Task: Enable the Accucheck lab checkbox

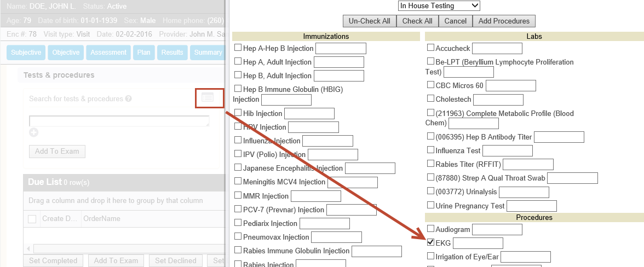Action: coord(430,48)
